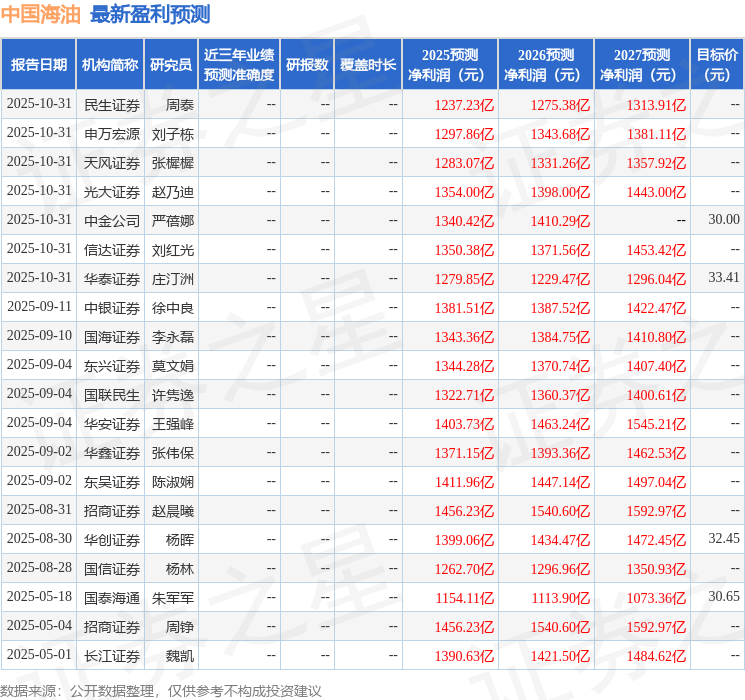The image size is (745, 700).
Task: Click analyst name 严蓓娜
Action: 173,221
